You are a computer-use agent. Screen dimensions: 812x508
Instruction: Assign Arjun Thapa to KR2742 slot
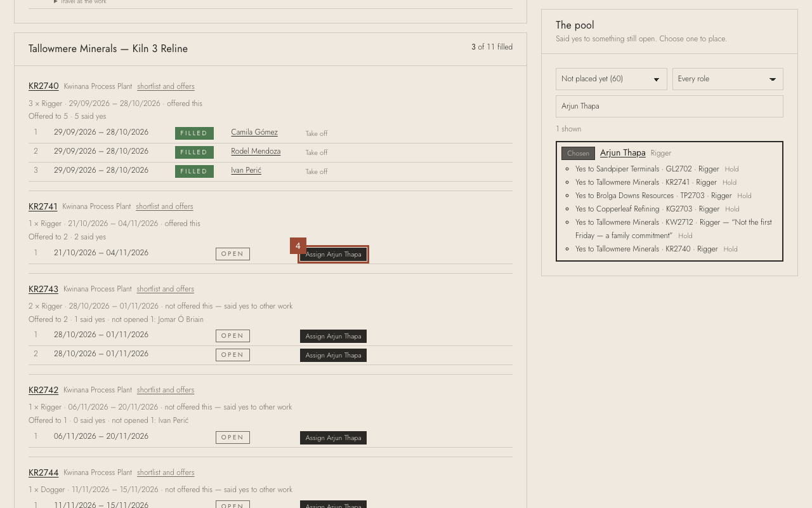tap(333, 438)
